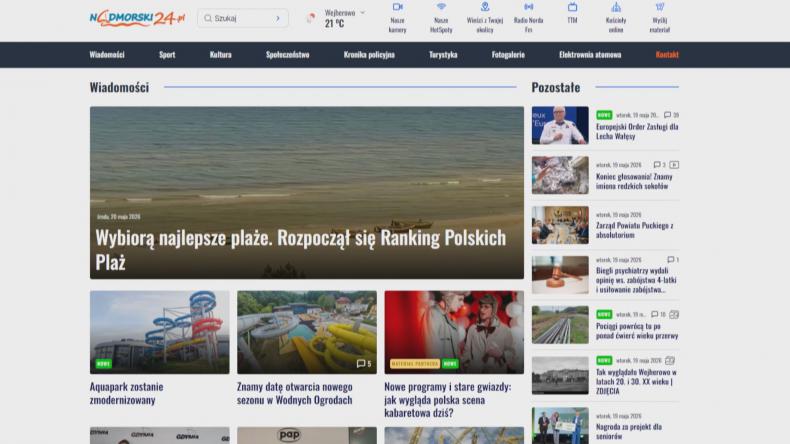Click comment icon on biegli psychiatrzy article
790x444 pixels.
point(670,260)
